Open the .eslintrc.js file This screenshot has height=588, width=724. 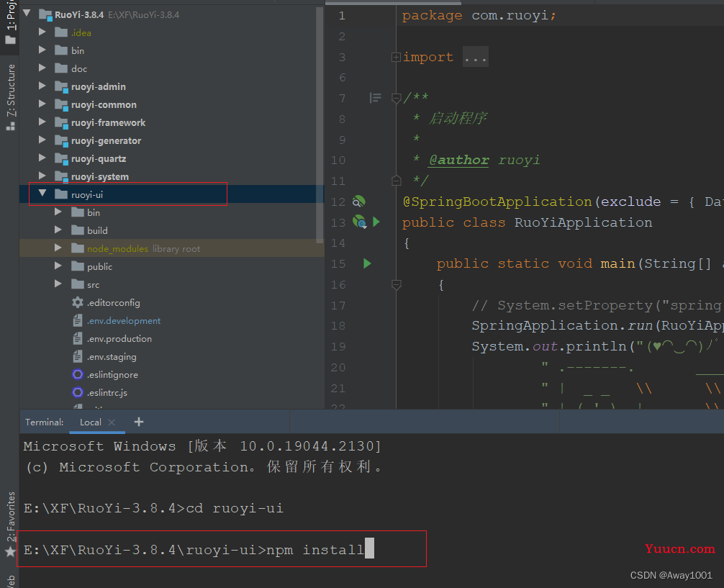(107, 393)
